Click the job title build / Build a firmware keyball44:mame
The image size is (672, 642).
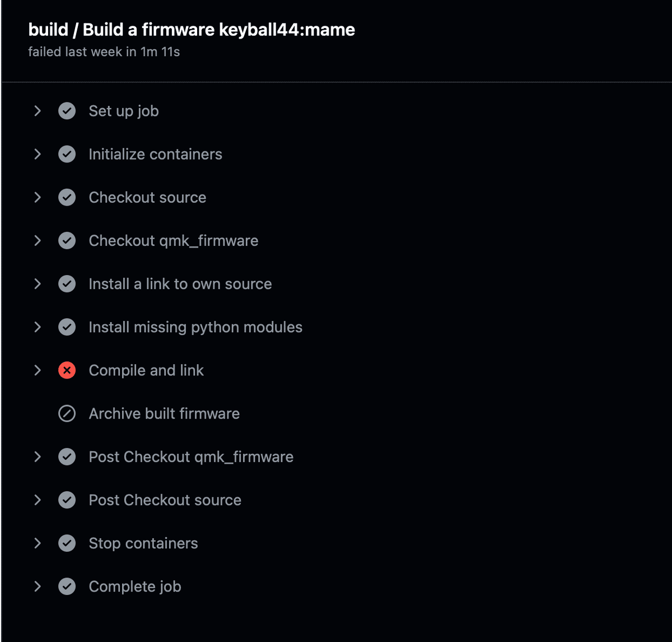pyautogui.click(x=192, y=30)
